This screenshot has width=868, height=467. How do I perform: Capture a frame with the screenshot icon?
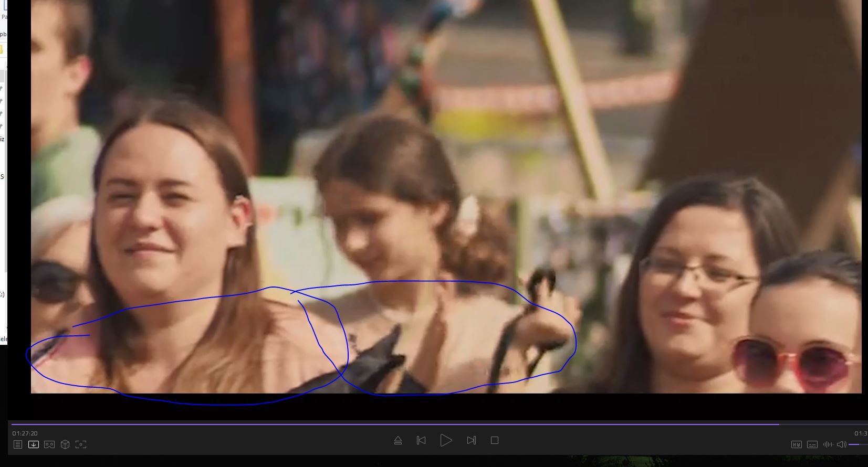coord(81,444)
